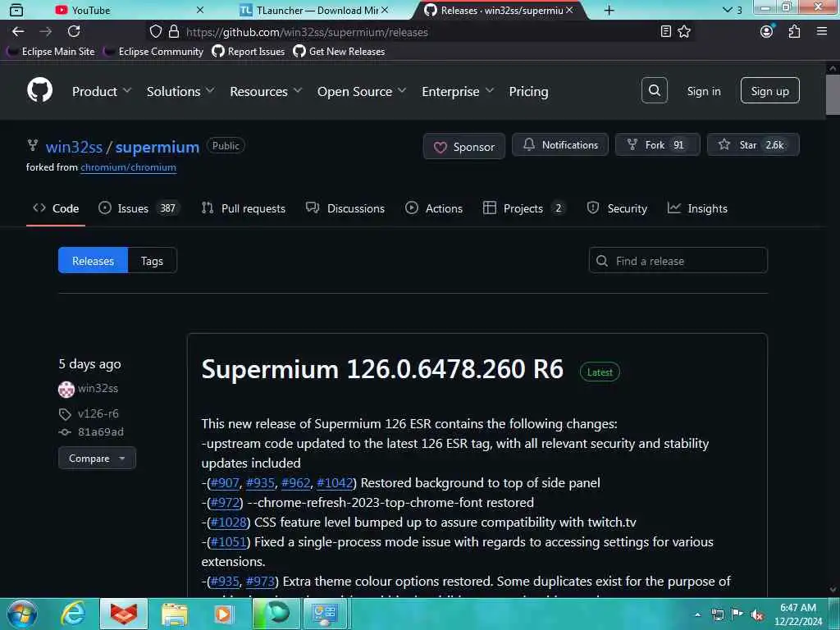Image resolution: width=840 pixels, height=630 pixels.
Task: Open the win32ss owner link
Action: coord(74,147)
